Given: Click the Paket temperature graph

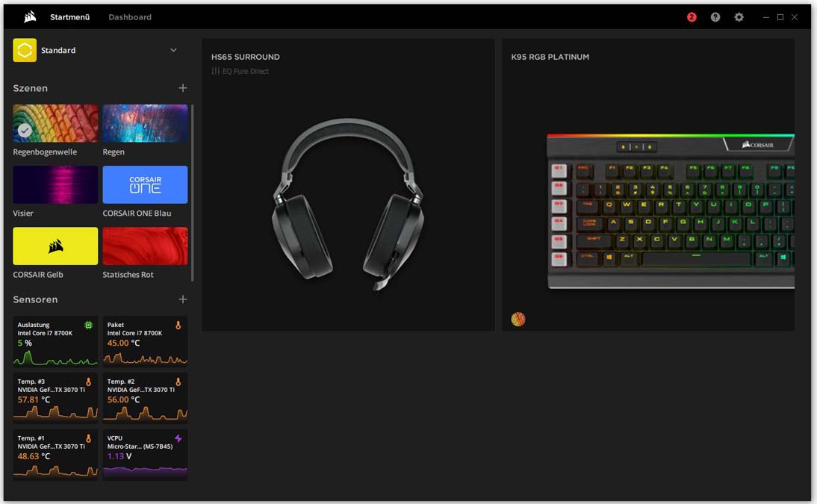Looking at the screenshot, I should (145, 358).
